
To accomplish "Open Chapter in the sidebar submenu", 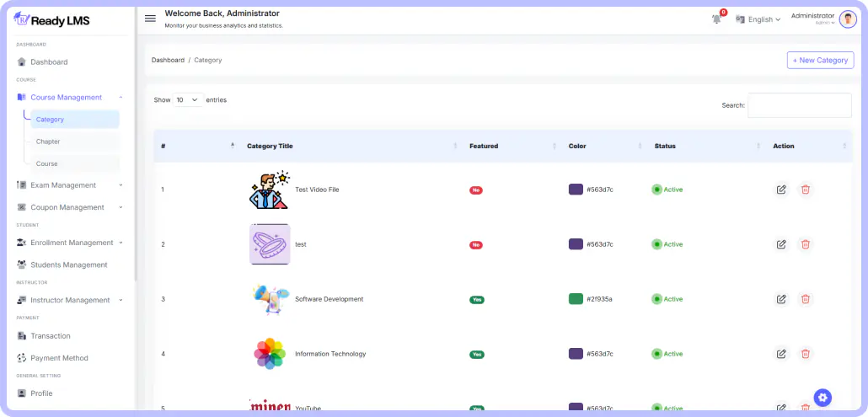I will pyautogui.click(x=48, y=142).
